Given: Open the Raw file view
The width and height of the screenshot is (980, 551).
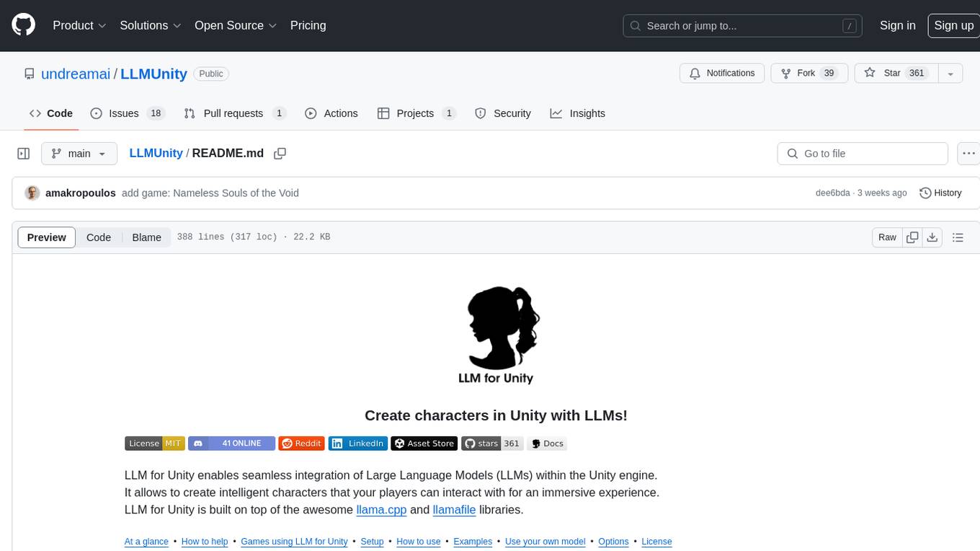Looking at the screenshot, I should point(887,237).
